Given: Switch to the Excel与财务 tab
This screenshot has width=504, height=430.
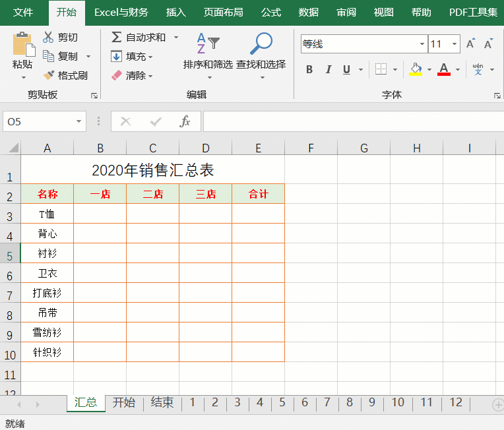Looking at the screenshot, I should point(121,13).
